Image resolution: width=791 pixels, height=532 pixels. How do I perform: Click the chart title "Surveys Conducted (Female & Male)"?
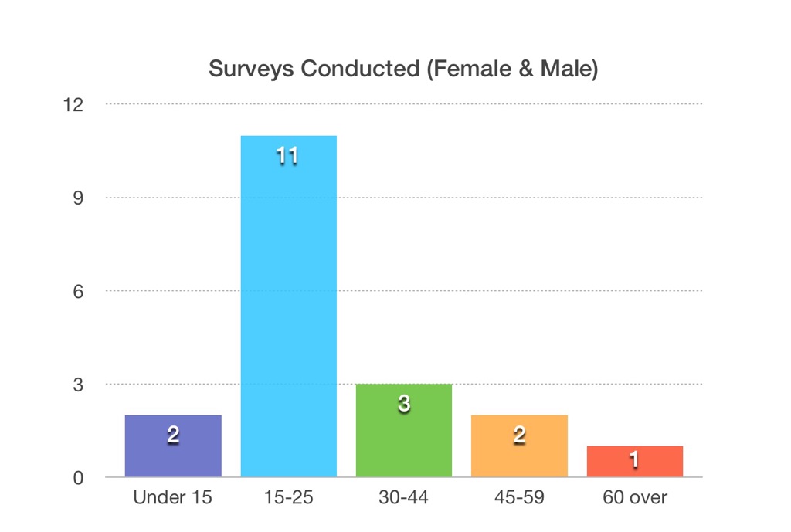[x=403, y=69]
